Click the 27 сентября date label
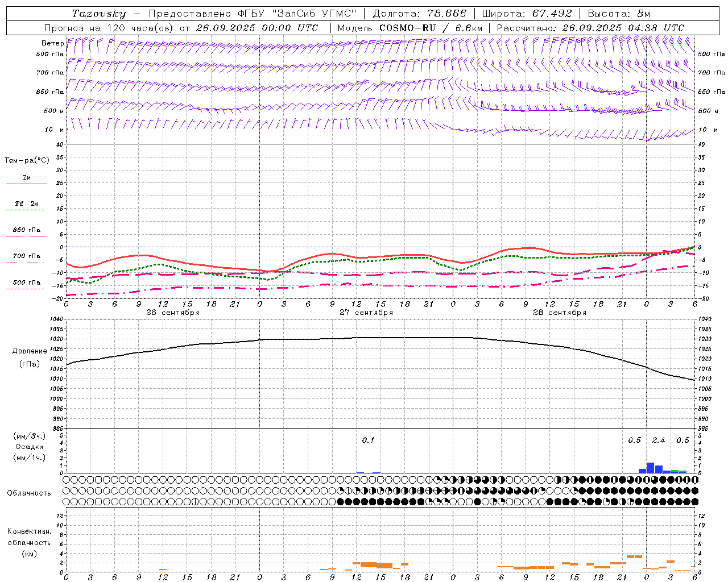 point(366,313)
